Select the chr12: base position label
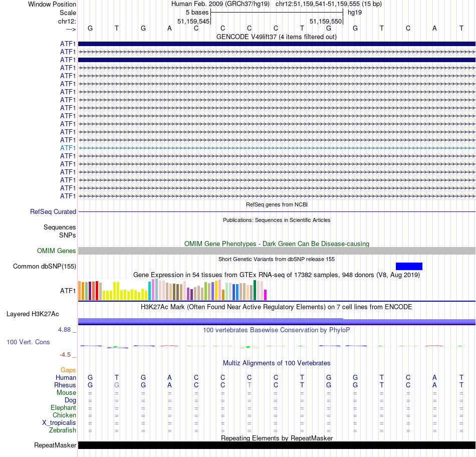The height and width of the screenshot is (457, 476). pos(67,21)
